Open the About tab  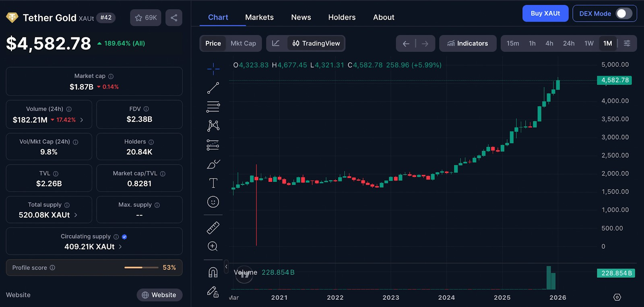(x=384, y=17)
